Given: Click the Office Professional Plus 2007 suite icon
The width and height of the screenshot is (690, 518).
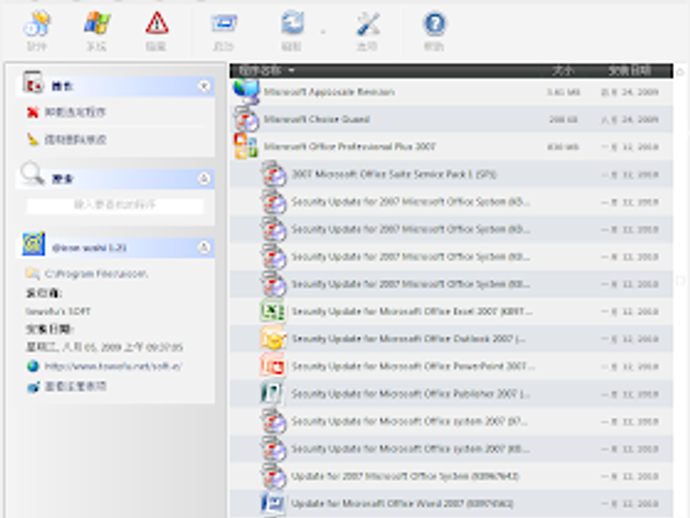Looking at the screenshot, I should 246,147.
